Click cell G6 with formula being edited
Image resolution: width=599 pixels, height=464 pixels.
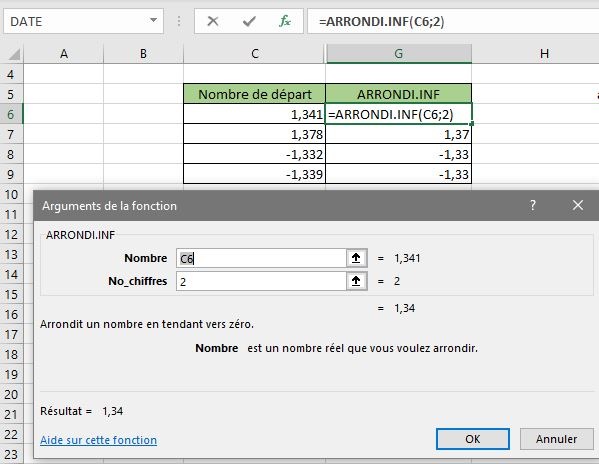coord(398,114)
